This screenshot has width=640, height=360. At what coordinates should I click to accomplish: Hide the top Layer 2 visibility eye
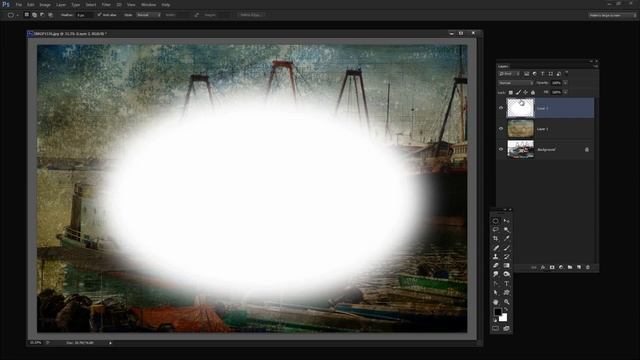(x=501, y=108)
